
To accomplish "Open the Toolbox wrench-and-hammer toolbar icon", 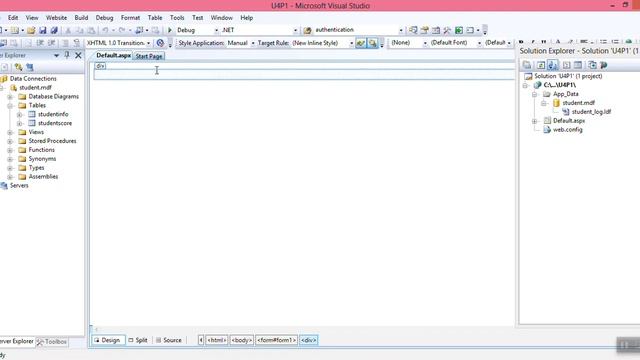I will (447, 30).
